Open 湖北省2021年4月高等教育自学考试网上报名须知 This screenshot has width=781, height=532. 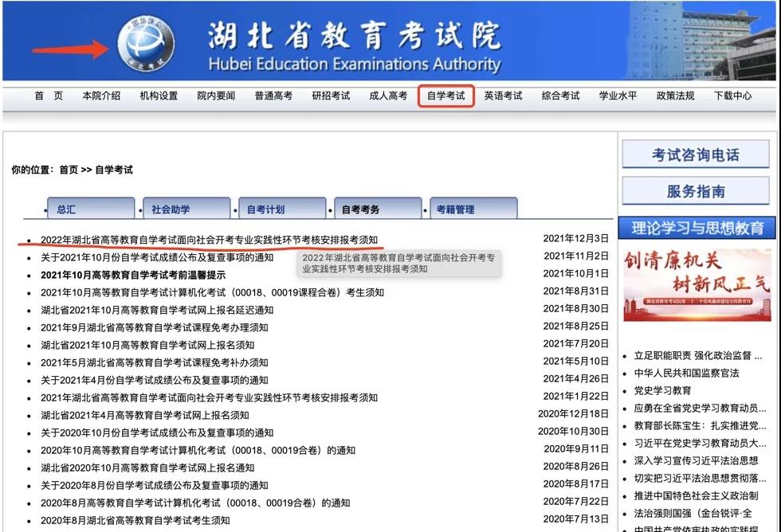coord(145,415)
